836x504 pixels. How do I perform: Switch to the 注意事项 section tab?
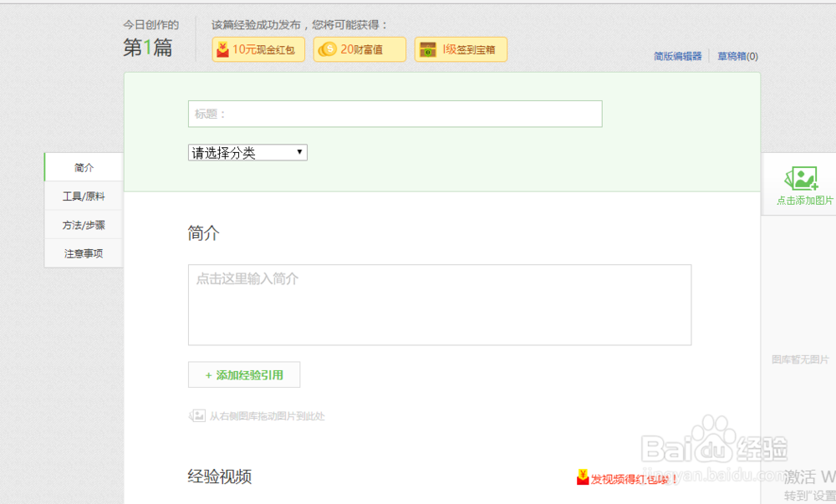(83, 254)
